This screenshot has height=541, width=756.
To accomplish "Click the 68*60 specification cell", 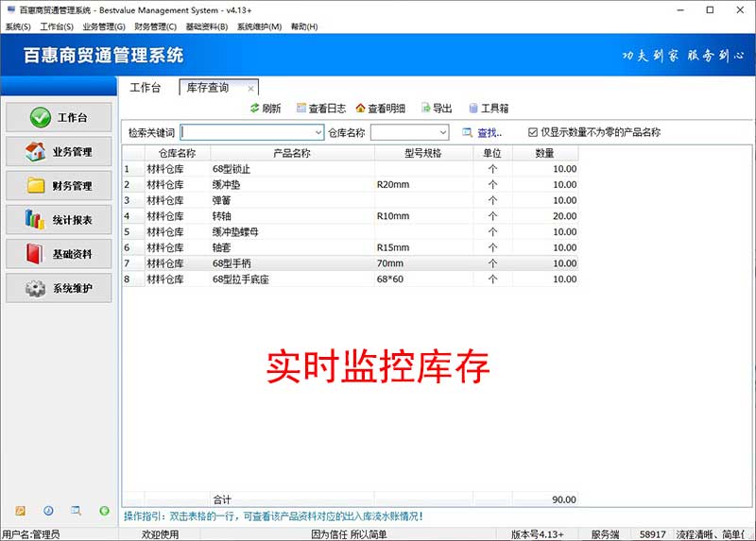I will click(x=423, y=279).
